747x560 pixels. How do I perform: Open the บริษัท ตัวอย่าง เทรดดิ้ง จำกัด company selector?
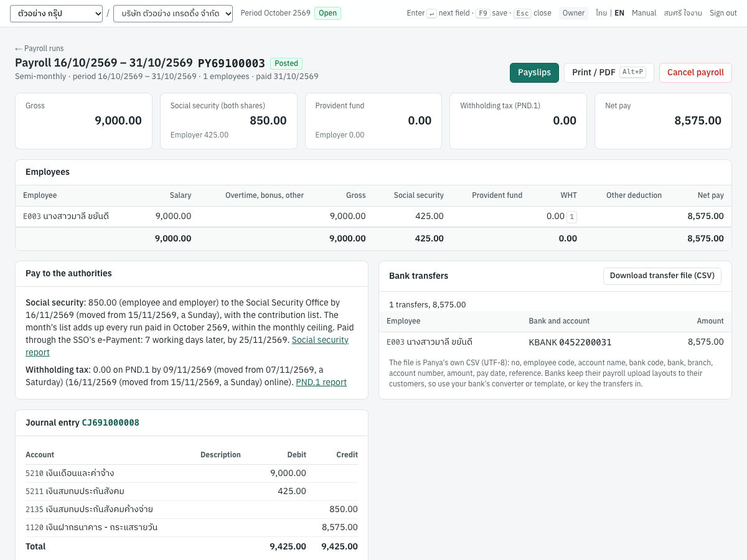(x=173, y=13)
